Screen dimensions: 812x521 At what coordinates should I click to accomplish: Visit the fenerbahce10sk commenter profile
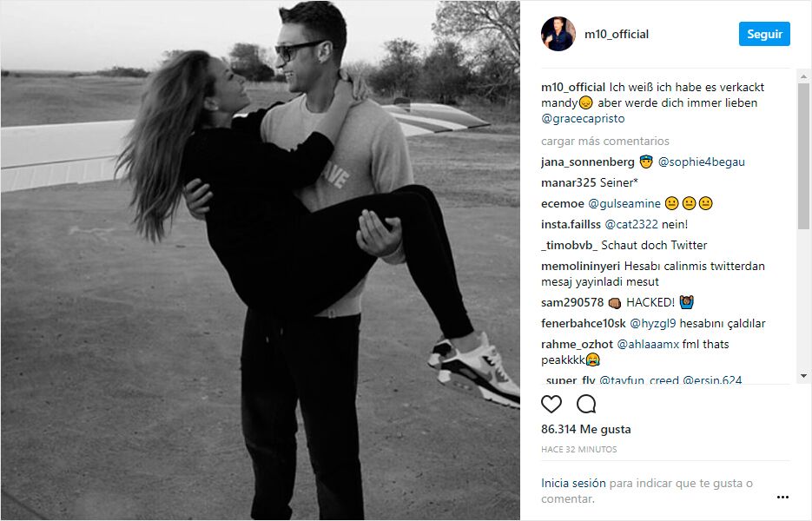point(583,323)
